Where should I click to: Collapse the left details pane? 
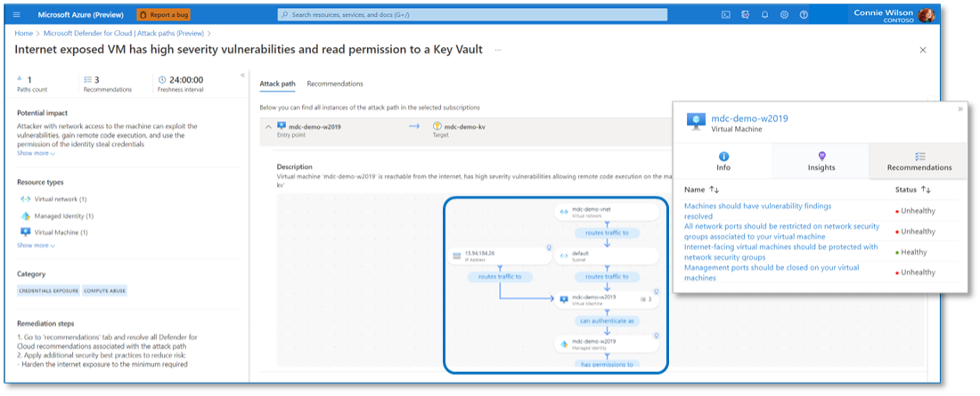[243, 76]
